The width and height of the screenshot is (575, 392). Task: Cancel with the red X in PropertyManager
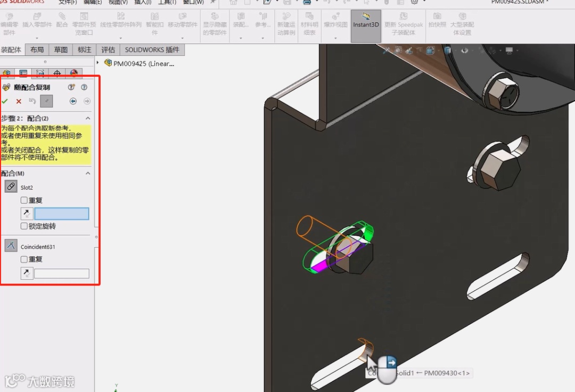(x=19, y=101)
